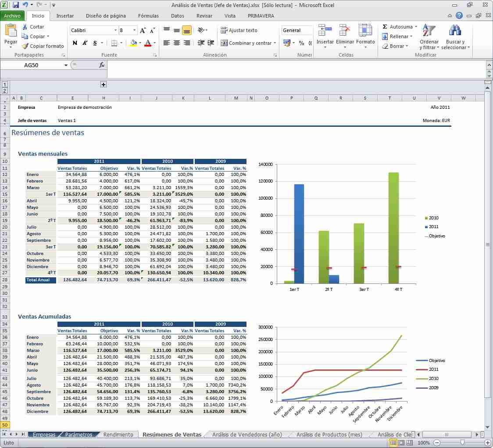Click the Archivo file button

pyautogui.click(x=12, y=16)
